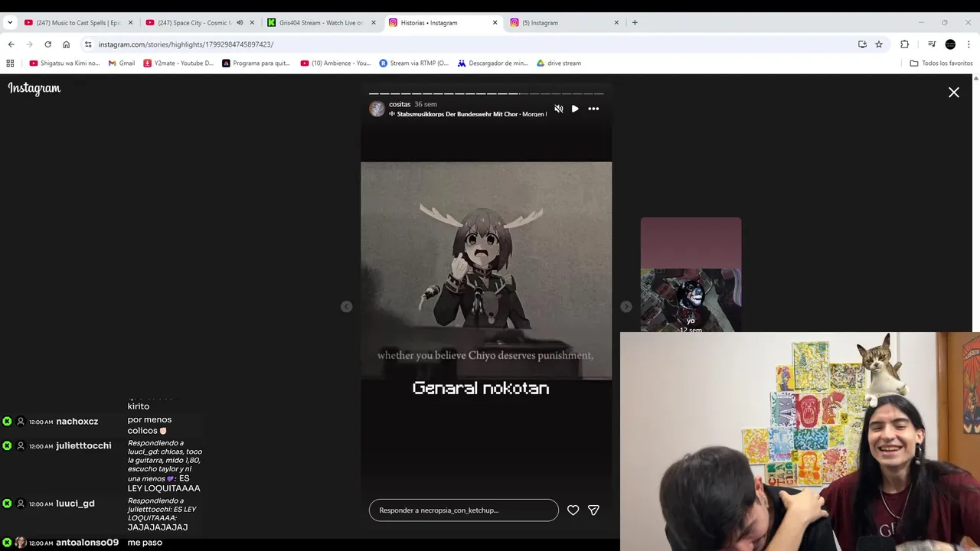The width and height of the screenshot is (980, 551).
Task: Open the story three-dots options menu
Action: click(x=593, y=109)
